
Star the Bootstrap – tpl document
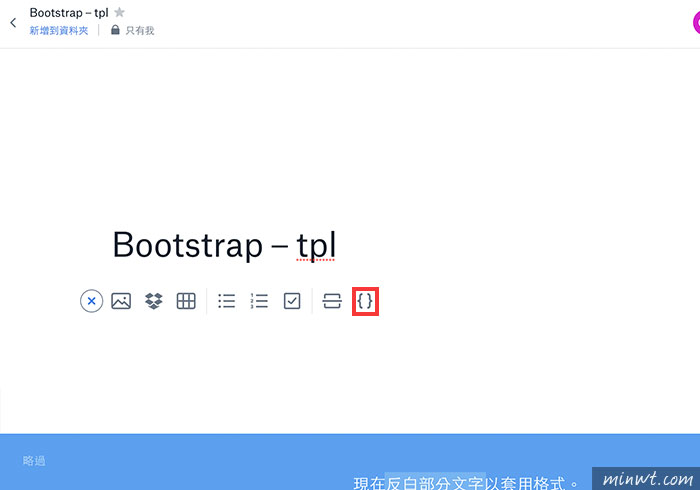119,12
